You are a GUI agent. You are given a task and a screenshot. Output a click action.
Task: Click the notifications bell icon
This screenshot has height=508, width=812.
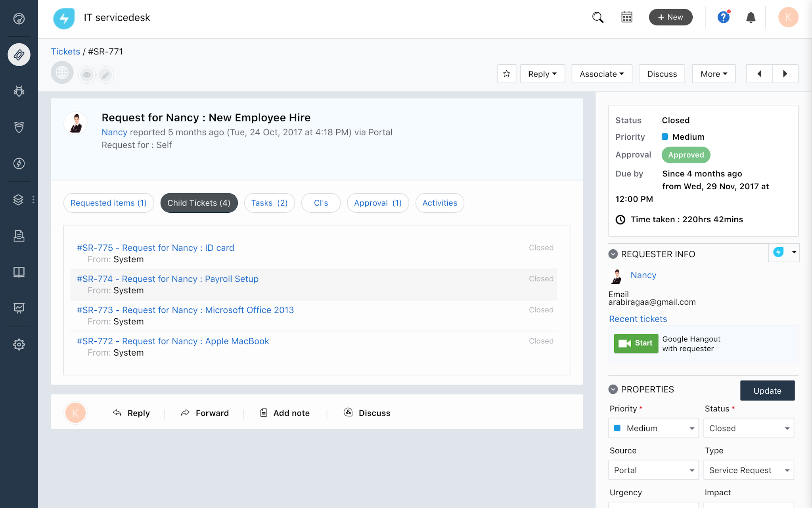751,17
